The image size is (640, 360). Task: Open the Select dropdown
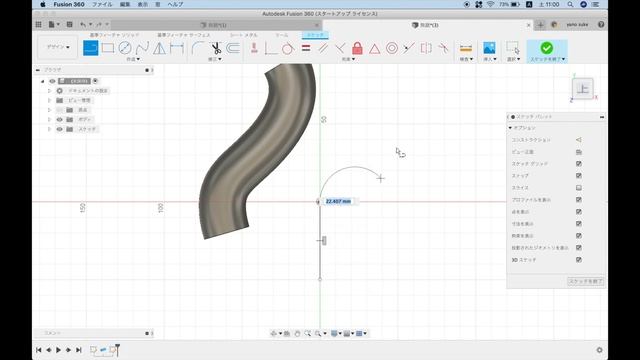tap(513, 59)
